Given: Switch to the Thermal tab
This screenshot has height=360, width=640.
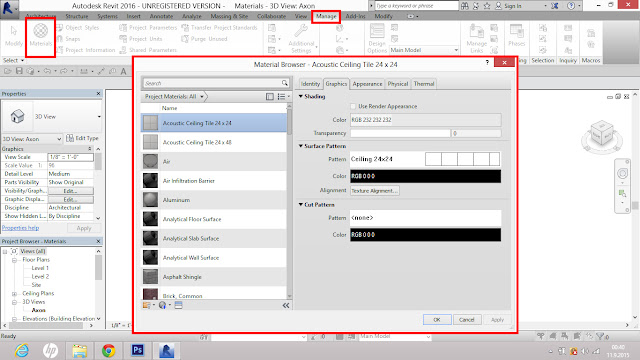Looking at the screenshot, I should (424, 84).
